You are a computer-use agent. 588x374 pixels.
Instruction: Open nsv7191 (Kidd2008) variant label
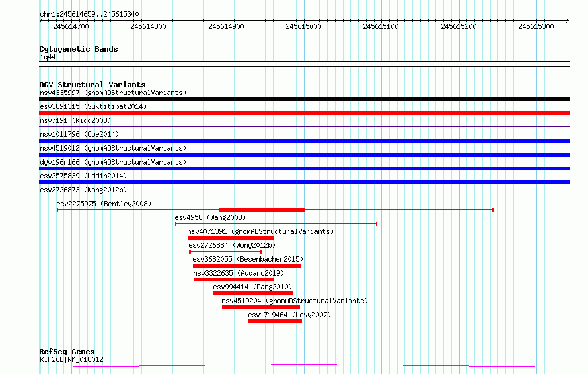(75, 120)
